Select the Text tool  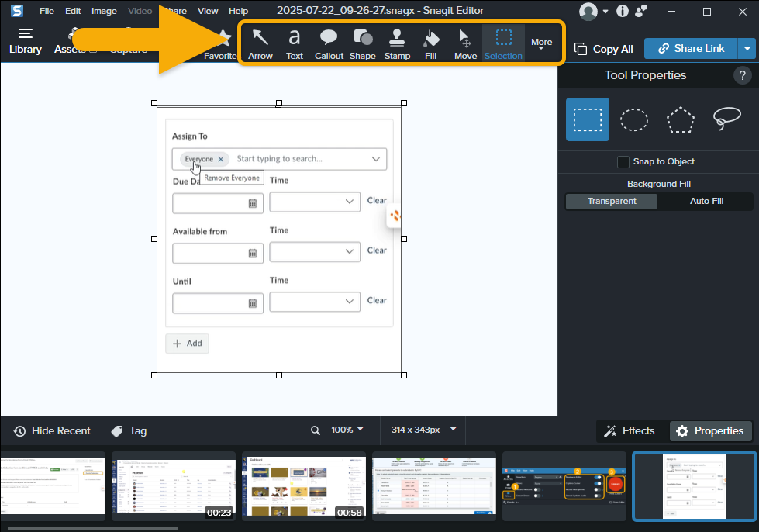[295, 44]
